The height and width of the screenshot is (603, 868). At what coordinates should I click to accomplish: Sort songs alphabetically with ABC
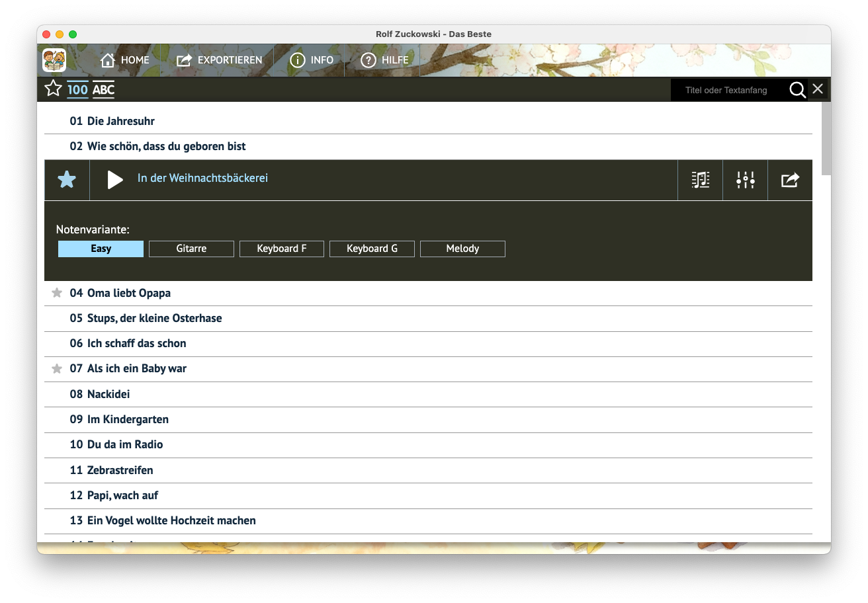103,90
